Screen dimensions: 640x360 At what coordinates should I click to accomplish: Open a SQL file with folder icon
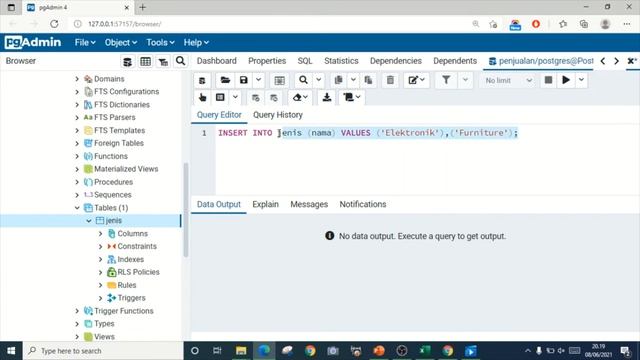[x=225, y=80]
